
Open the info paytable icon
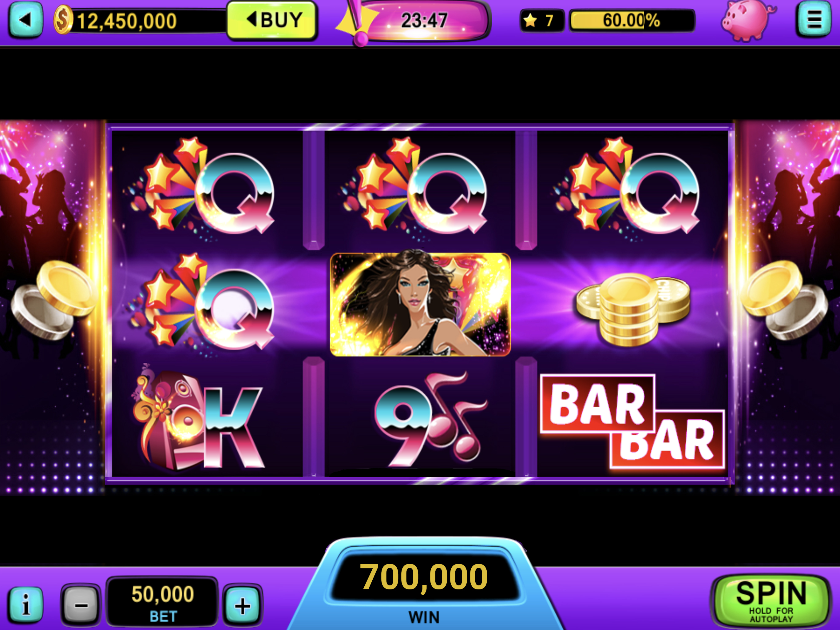coord(26,604)
